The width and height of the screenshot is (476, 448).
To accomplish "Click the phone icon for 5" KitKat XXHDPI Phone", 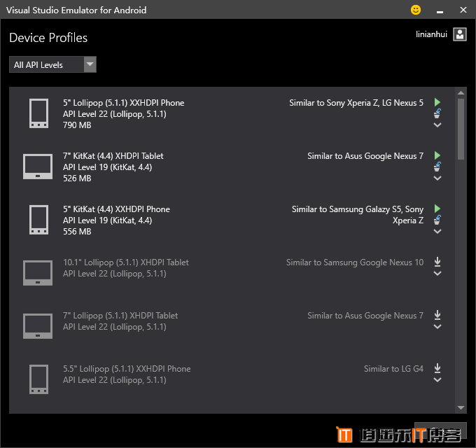I will click(x=38, y=220).
